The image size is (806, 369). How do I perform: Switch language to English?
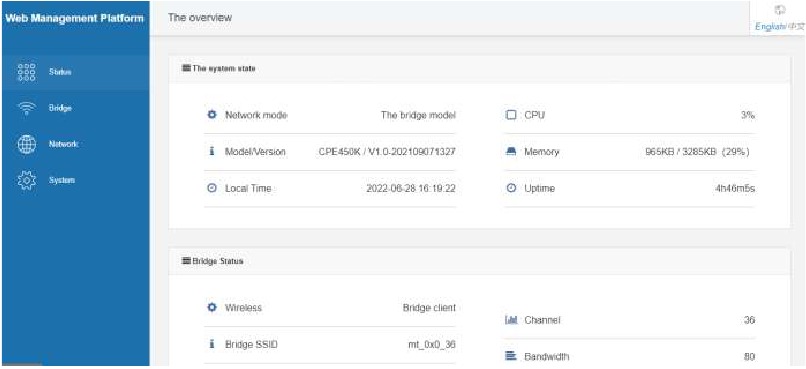click(x=770, y=27)
